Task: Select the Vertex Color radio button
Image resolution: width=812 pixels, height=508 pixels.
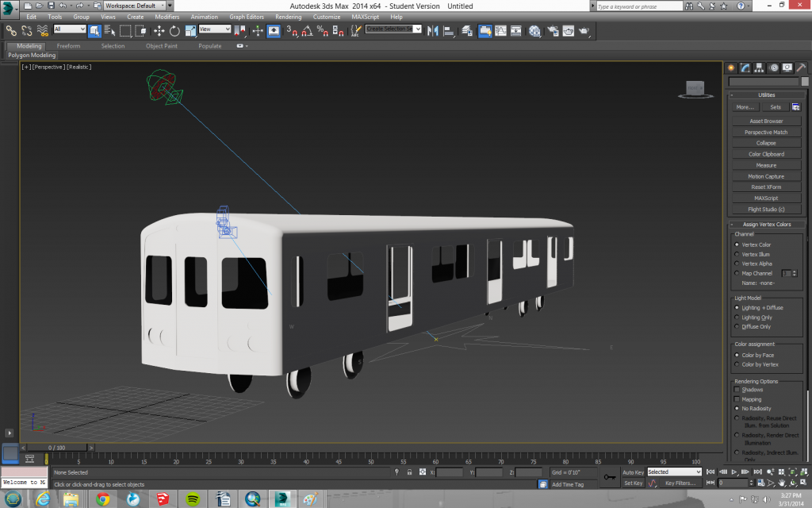Action: (x=737, y=244)
